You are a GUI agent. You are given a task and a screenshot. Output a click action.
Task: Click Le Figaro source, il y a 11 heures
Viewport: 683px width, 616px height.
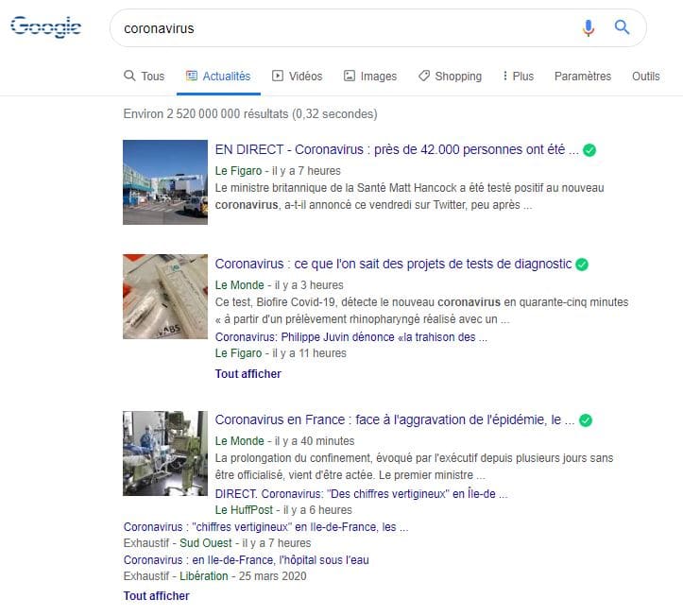(238, 353)
